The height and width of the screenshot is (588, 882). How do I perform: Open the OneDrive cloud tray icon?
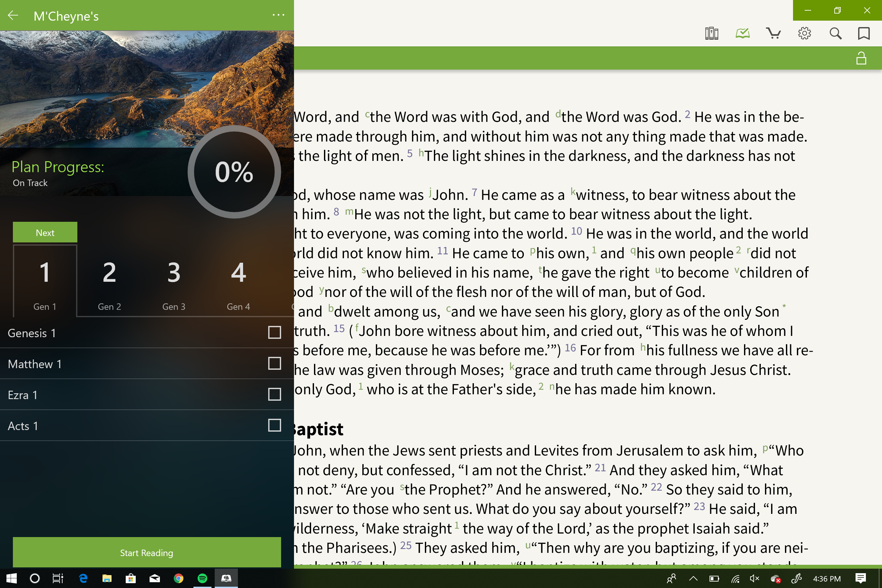point(776,579)
